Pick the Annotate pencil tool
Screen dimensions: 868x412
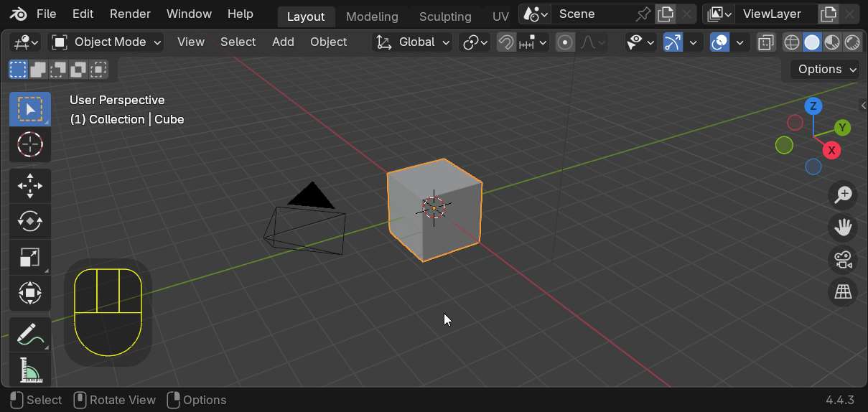click(x=29, y=334)
